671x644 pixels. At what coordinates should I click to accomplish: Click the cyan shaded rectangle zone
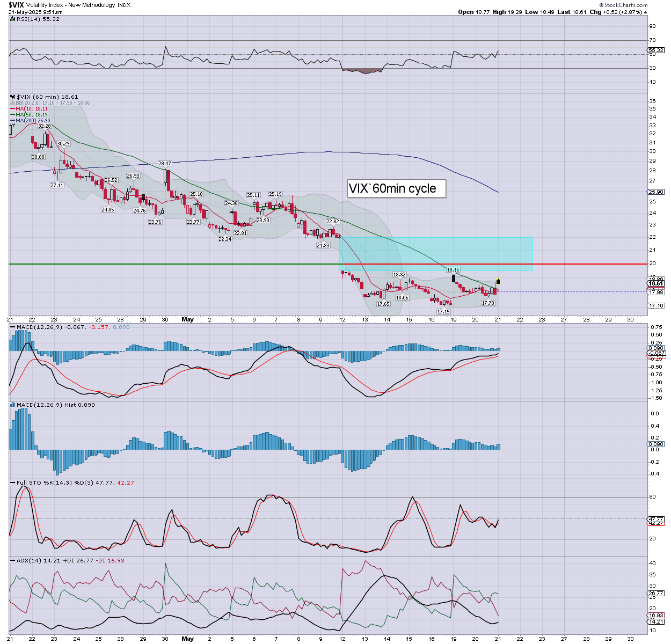click(x=435, y=253)
